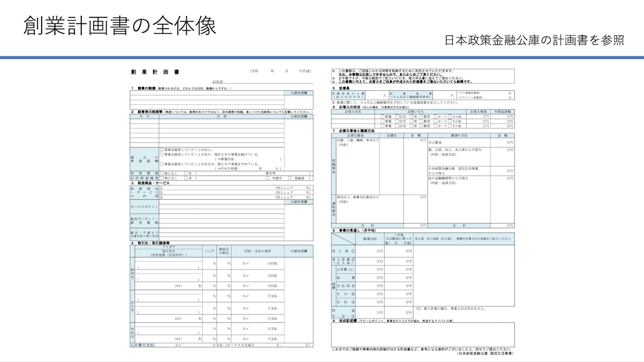The height and width of the screenshot is (362, 644).
Task: Click the '外注先' side label
Action: click(x=132, y=333)
